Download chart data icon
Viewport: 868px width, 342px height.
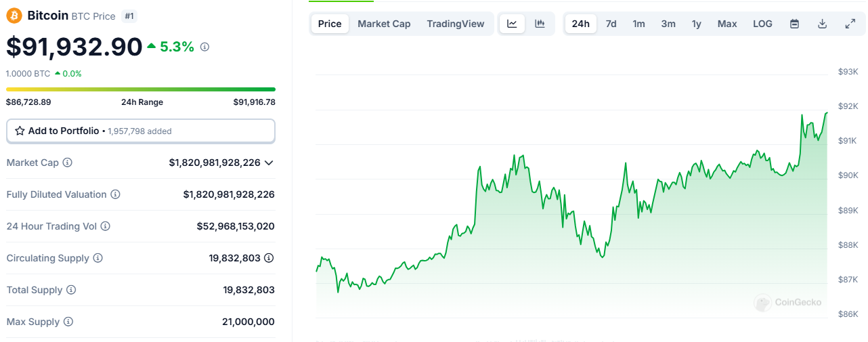click(x=823, y=24)
